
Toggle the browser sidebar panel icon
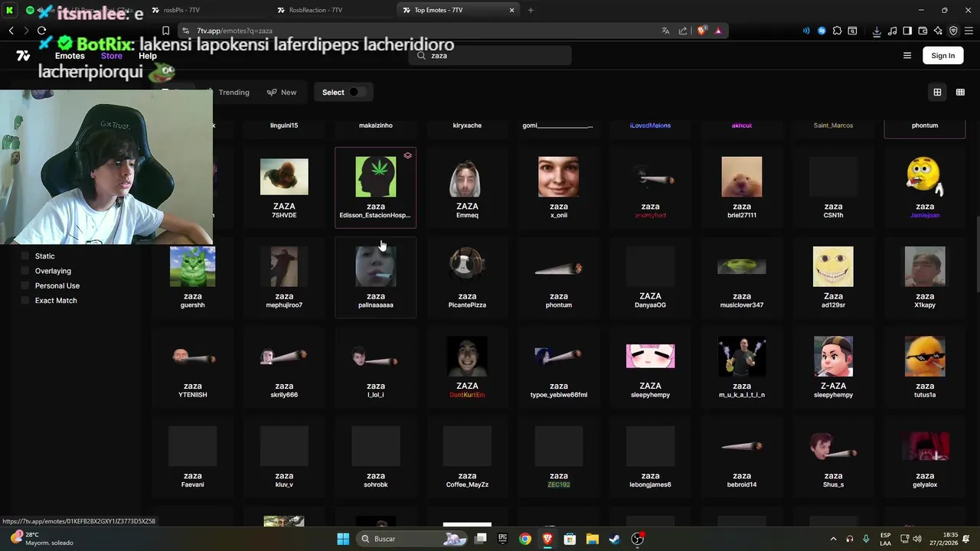pyautogui.click(x=907, y=31)
